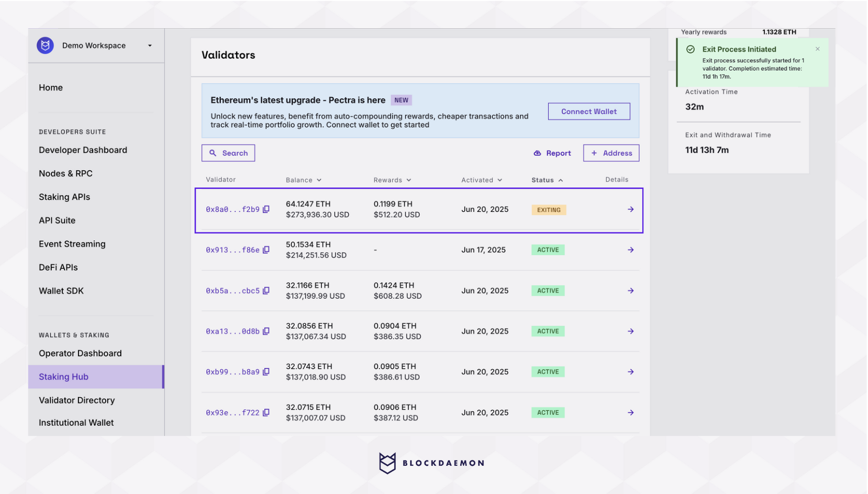This screenshot has width=868, height=494.
Task: Click ACTIVE badge for validator 0x913...f86e
Action: pos(548,250)
